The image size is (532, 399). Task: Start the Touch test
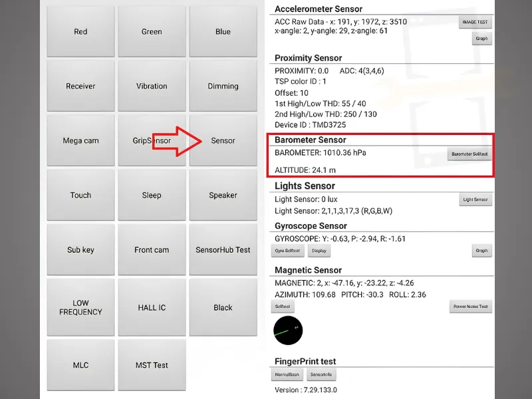tap(80, 195)
